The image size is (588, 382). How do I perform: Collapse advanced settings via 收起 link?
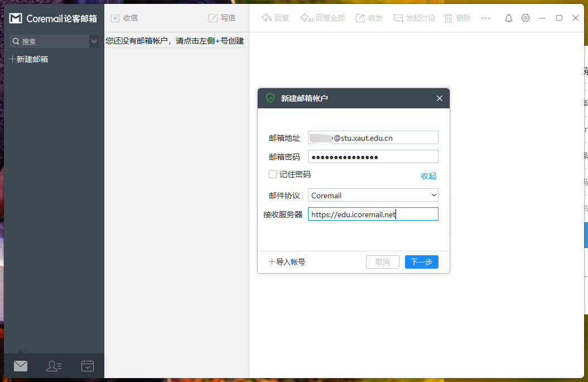[x=428, y=175]
